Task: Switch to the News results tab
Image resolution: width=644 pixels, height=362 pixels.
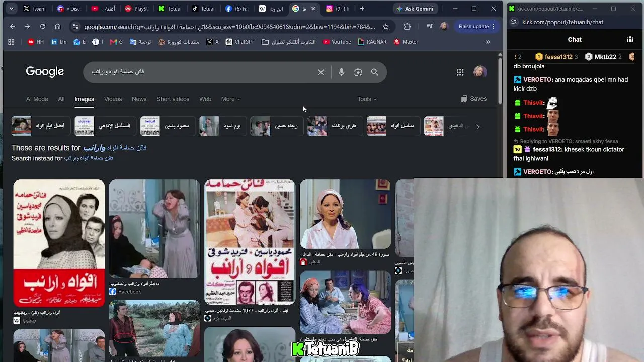Action: pos(139,99)
